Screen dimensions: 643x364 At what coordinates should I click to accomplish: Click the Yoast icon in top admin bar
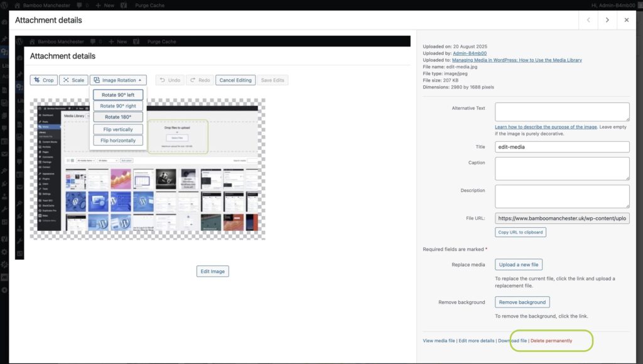124,5
